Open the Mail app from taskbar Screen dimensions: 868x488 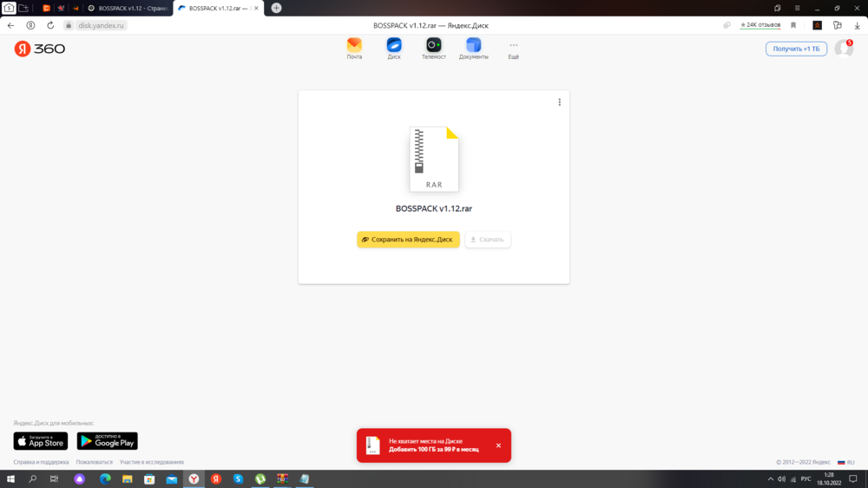[x=172, y=479]
